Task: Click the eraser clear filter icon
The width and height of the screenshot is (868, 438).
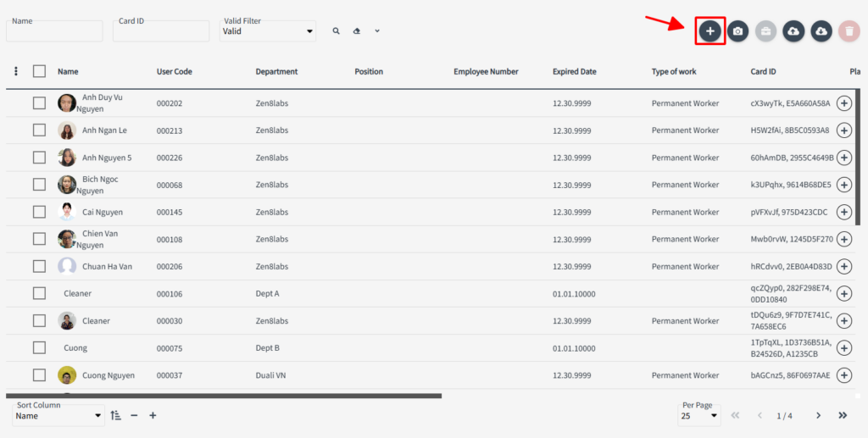Action: 357,31
